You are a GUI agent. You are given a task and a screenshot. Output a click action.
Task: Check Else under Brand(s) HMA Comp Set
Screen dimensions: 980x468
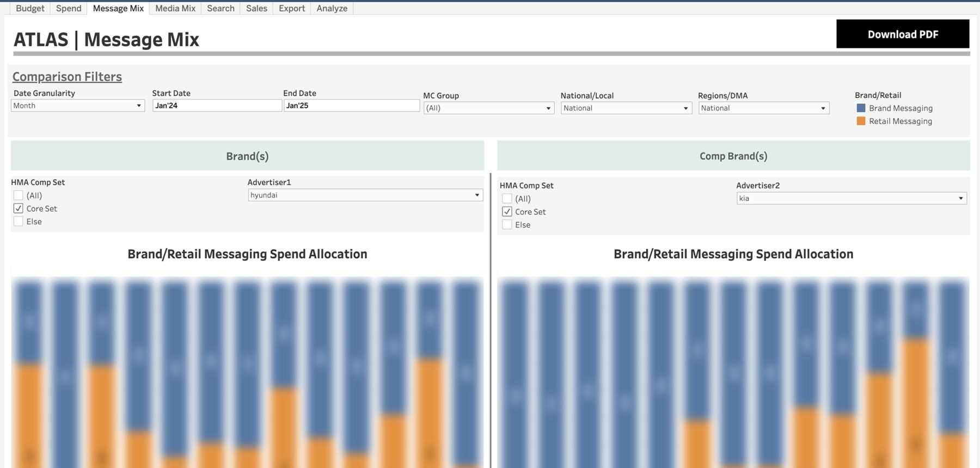click(18, 221)
